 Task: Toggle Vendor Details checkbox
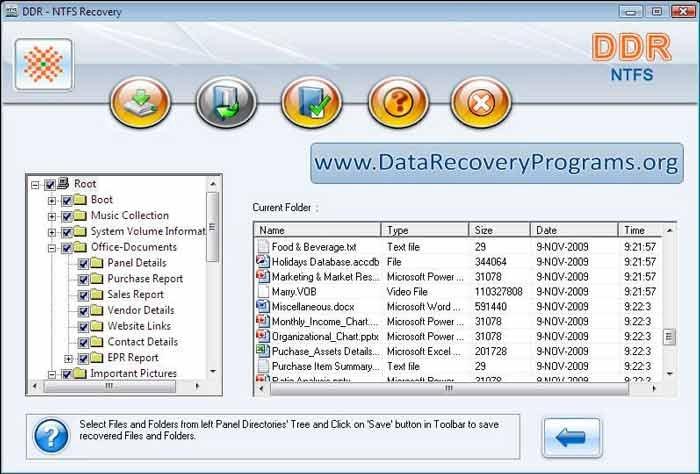(x=83, y=311)
